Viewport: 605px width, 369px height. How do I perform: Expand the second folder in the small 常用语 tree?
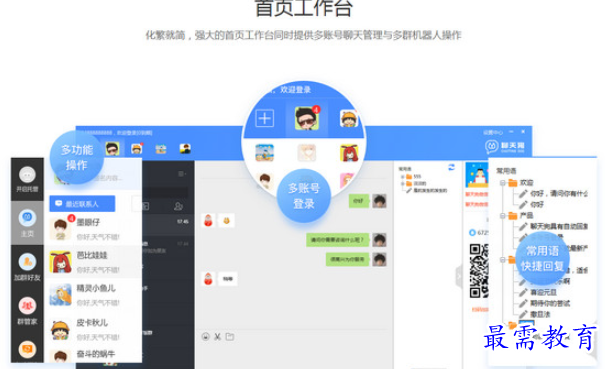click(x=403, y=183)
